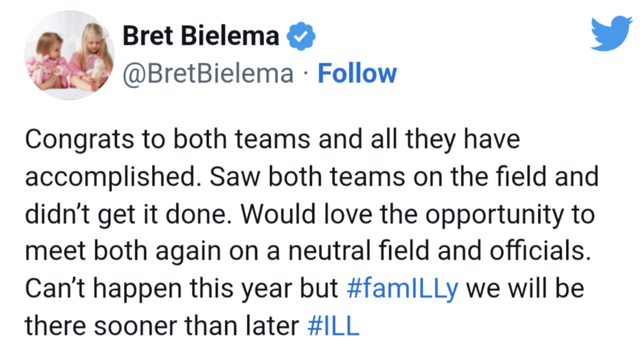The width and height of the screenshot is (644, 354).
Task: Open Bret Bielema's profile picture
Action: [x=70, y=55]
